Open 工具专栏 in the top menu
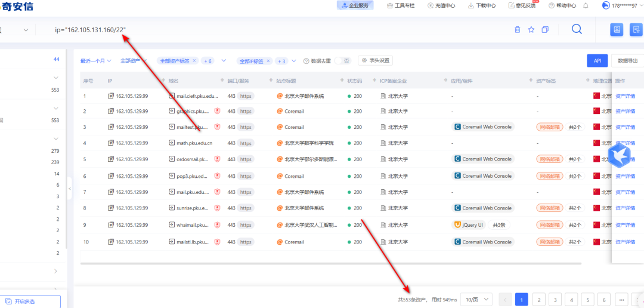Screen dimensions: 644x308 401,6
